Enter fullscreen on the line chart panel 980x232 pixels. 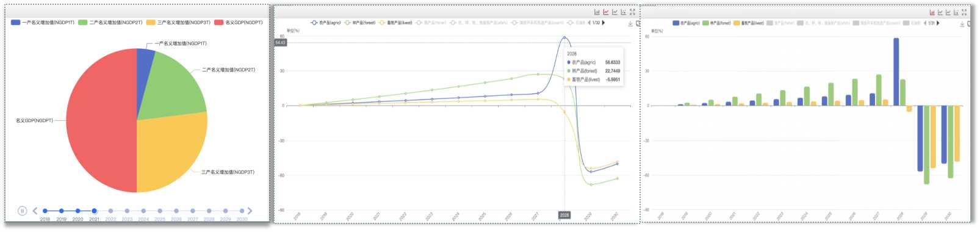pos(632,12)
